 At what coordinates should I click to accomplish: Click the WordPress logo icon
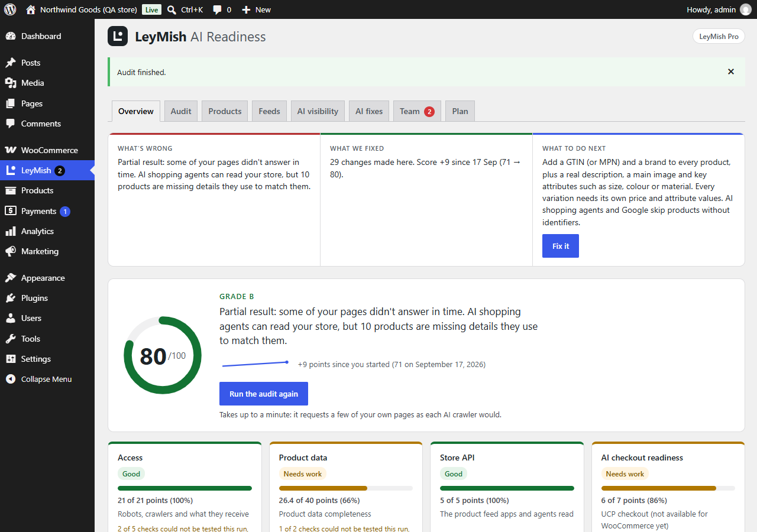click(10, 9)
